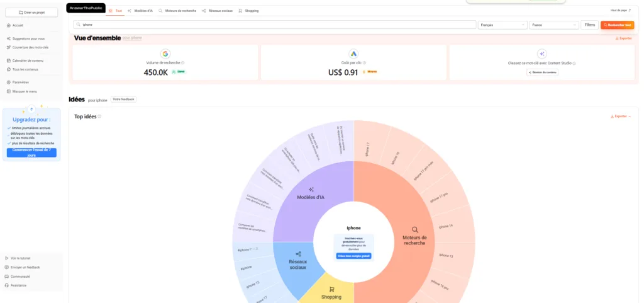Click the Haut de page link
The width and height of the screenshot is (644, 303).
tap(621, 10)
